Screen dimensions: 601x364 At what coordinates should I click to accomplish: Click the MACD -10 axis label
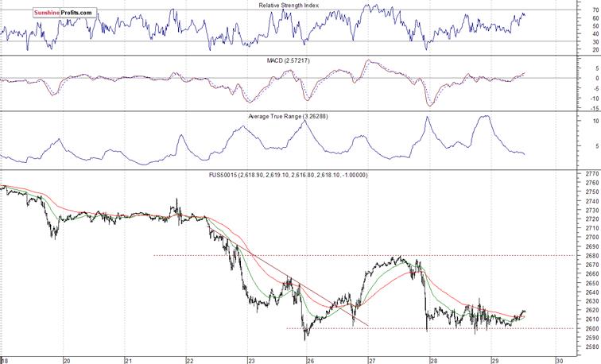pyautogui.click(x=594, y=99)
